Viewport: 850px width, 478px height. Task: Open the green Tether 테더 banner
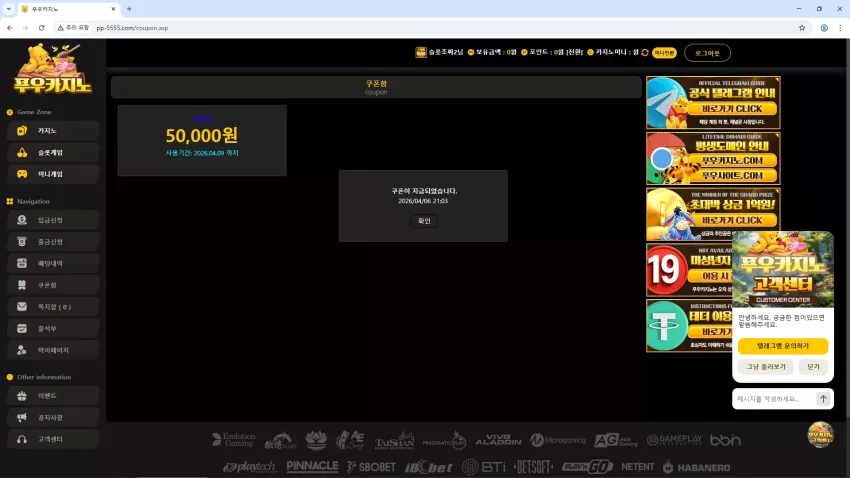[688, 326]
